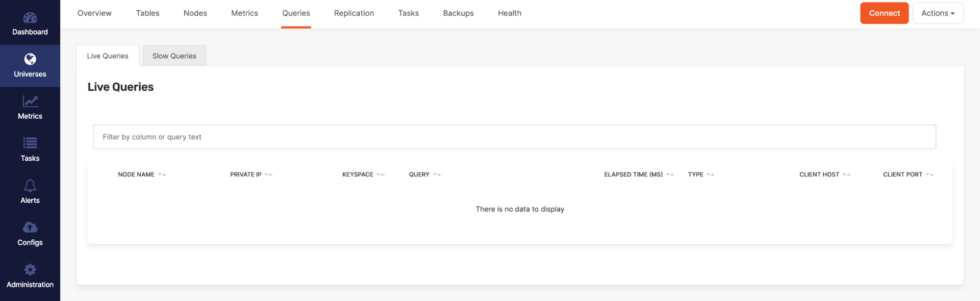Sort by Node Name column arrows
This screenshot has width=980, height=301.
point(162,175)
